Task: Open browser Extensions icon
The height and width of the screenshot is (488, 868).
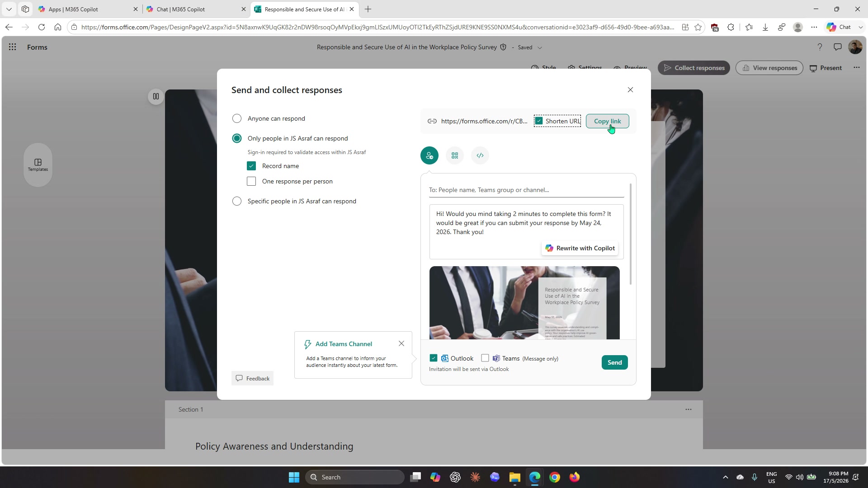Action: [x=731, y=27]
